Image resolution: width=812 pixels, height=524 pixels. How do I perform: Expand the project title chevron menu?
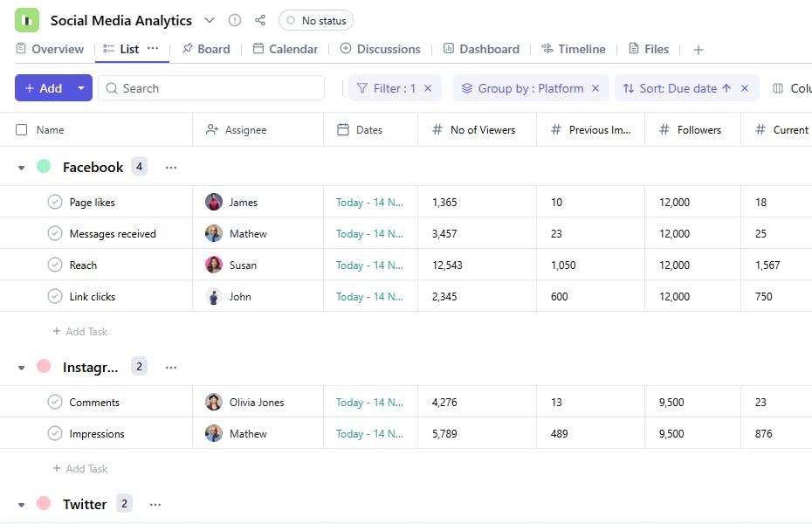[209, 20]
